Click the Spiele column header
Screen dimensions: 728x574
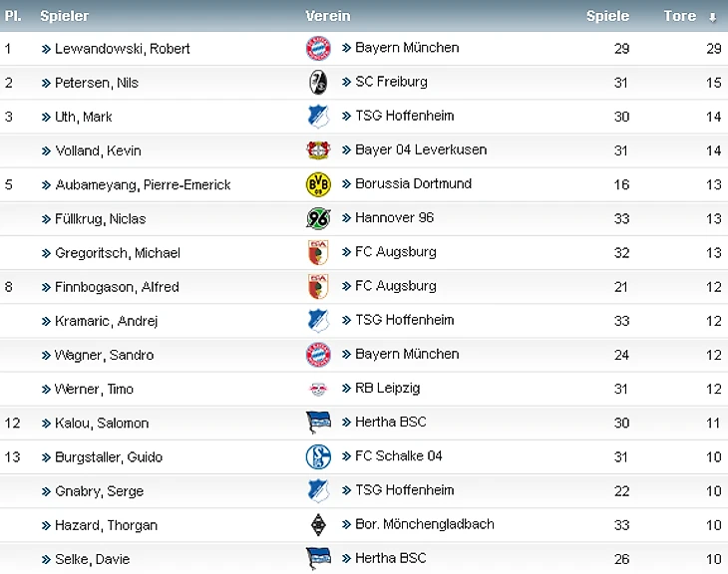pyautogui.click(x=607, y=16)
